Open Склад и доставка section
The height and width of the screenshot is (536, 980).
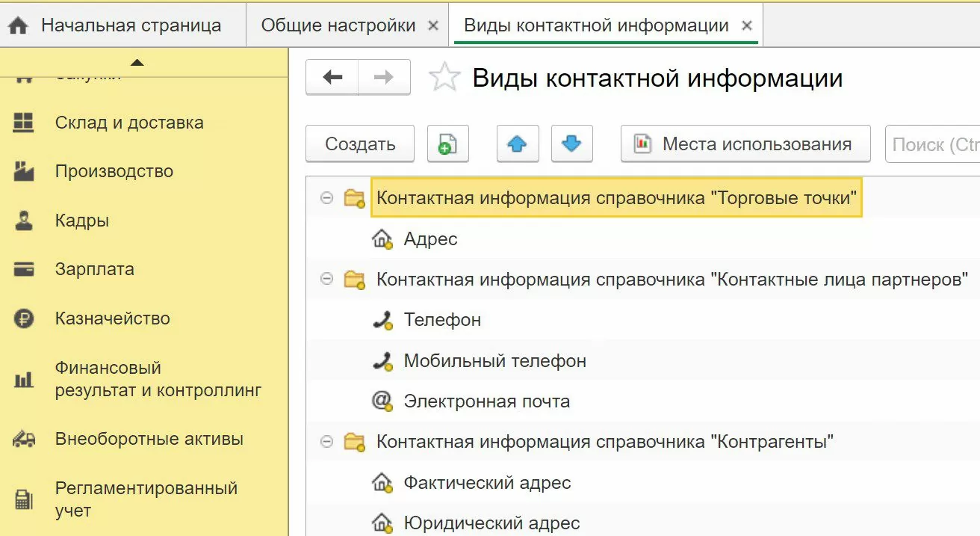point(128,123)
